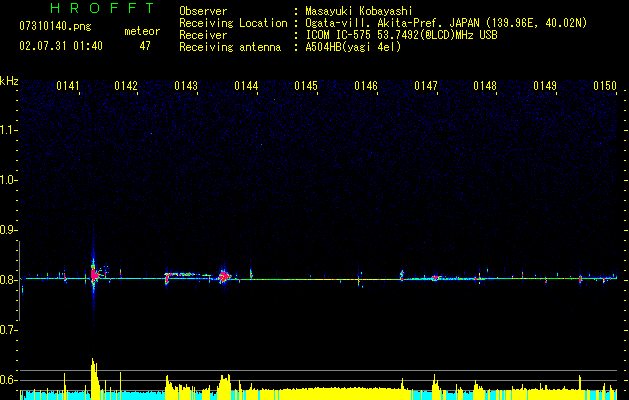The width and height of the screenshot is (629, 400).
Task: Click the 0141 time marker
Action: pyautogui.click(x=68, y=86)
